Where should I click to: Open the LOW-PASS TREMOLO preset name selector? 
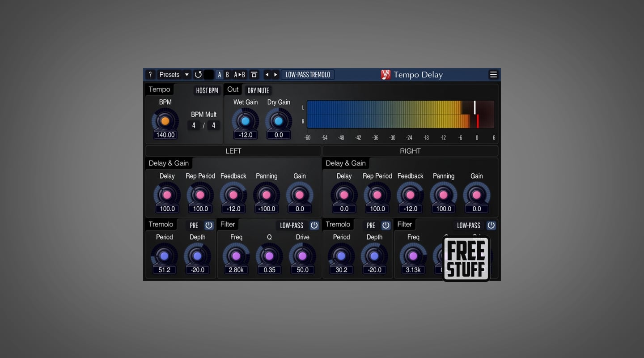click(308, 75)
